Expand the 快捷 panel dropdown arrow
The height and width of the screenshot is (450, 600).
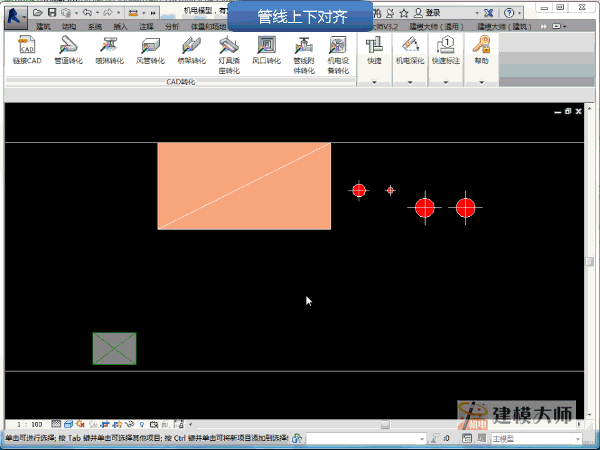tap(374, 82)
